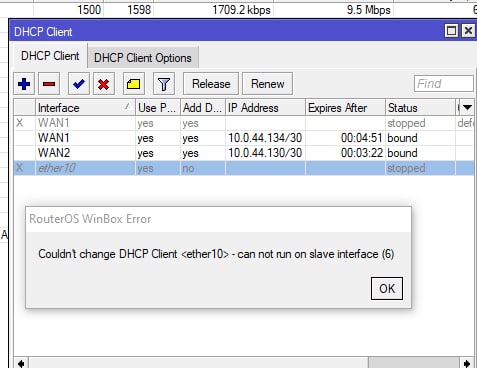Click the 9.5 Mbps value in background
The width and height of the screenshot is (477, 368).
click(x=368, y=10)
